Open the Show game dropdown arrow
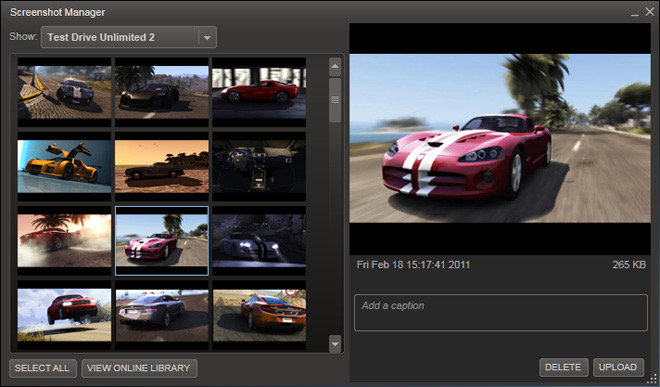This screenshot has height=387, width=660. [207, 37]
